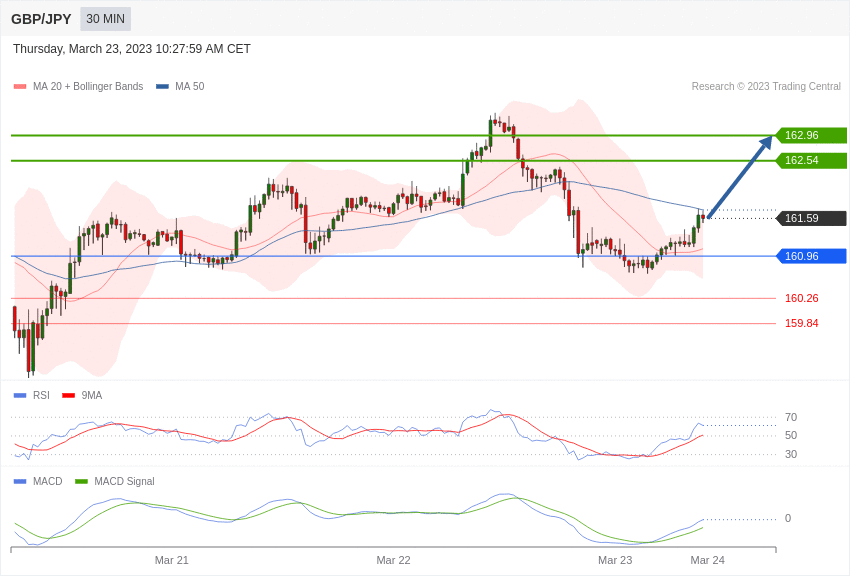
Task: Click the MA 50 legend label
Action: 190,86
